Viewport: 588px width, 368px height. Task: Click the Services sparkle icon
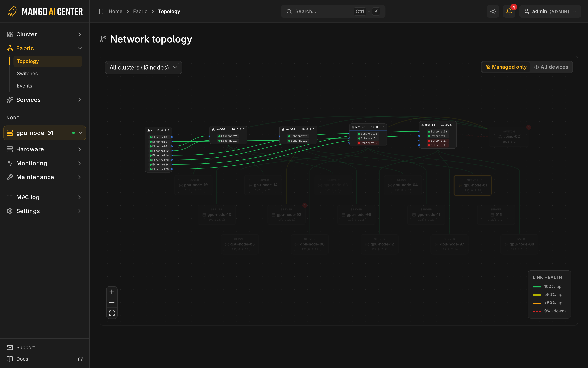(x=10, y=100)
